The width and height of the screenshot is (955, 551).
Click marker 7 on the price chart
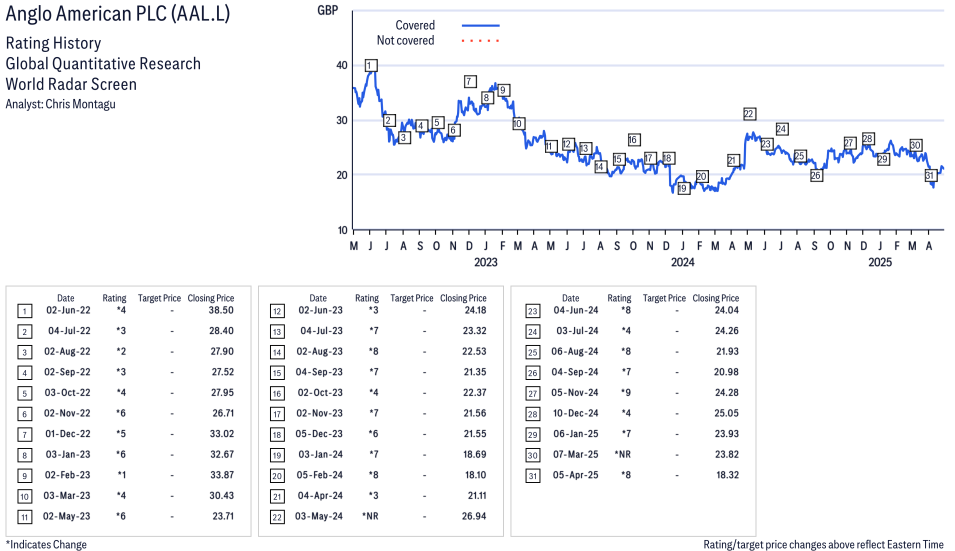click(x=470, y=82)
